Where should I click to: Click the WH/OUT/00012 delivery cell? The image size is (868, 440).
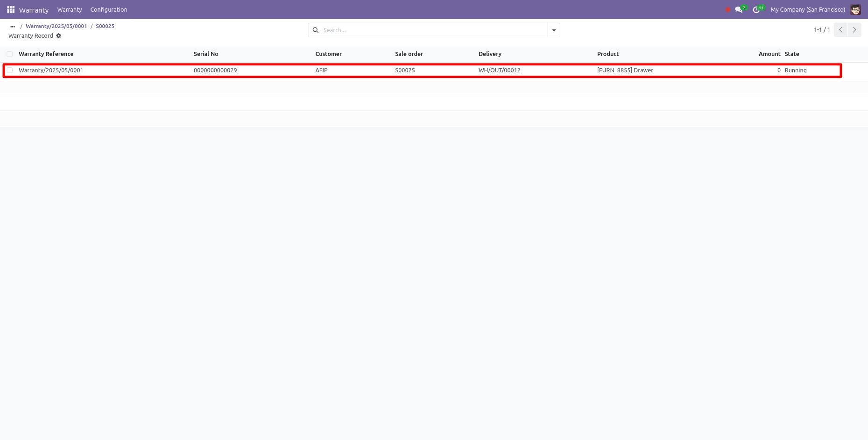click(x=499, y=70)
